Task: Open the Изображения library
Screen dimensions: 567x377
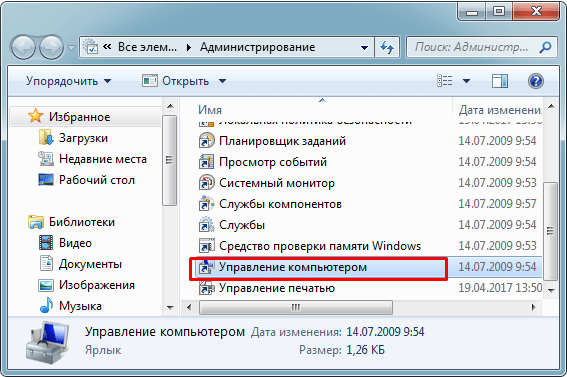Action: (x=97, y=285)
